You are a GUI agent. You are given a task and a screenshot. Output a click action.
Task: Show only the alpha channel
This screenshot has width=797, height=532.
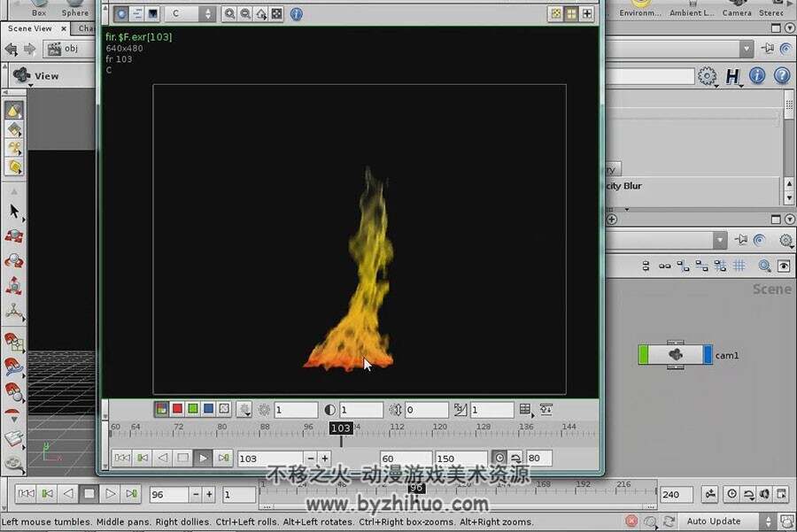tap(224, 409)
